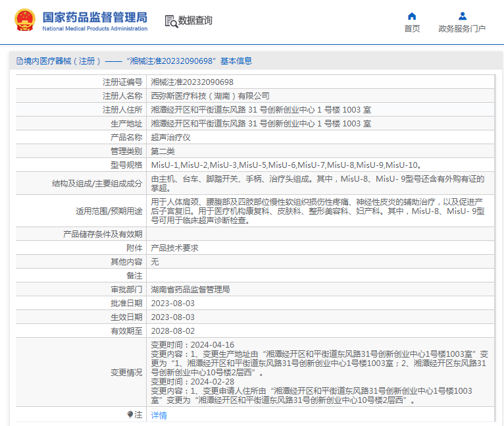
Task: Select registration number value 湘械注准20232090698
Action: tap(192, 82)
